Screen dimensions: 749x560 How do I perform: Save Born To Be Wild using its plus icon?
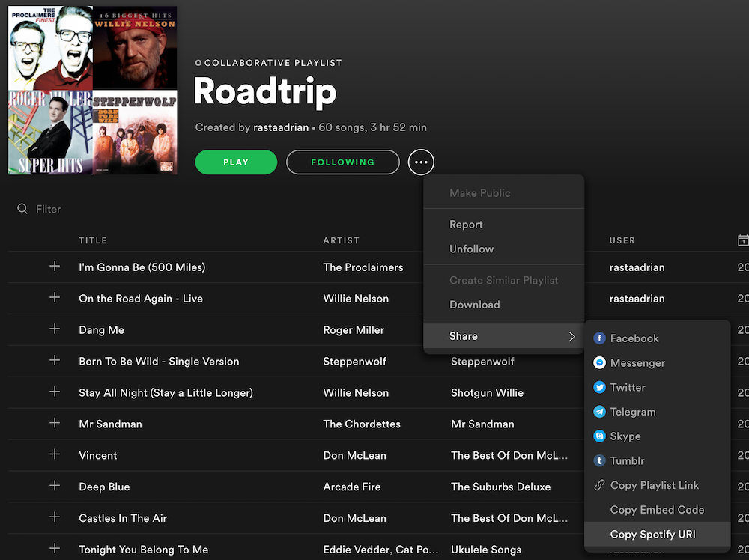coord(55,360)
